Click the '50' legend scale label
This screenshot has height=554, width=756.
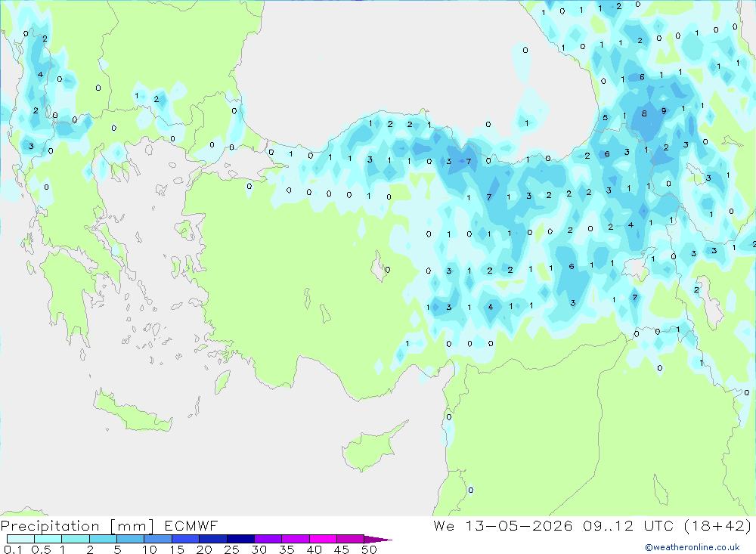(x=369, y=549)
